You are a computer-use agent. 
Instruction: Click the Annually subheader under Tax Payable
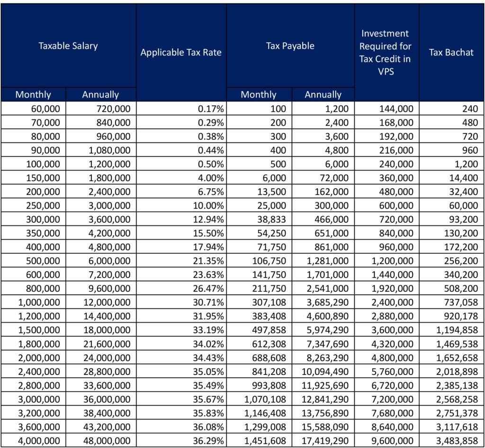[323, 94]
